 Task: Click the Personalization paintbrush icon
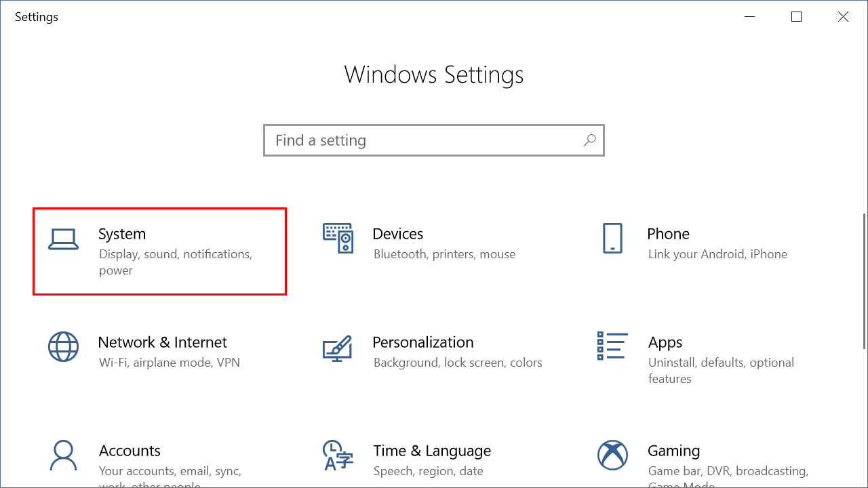click(x=337, y=347)
